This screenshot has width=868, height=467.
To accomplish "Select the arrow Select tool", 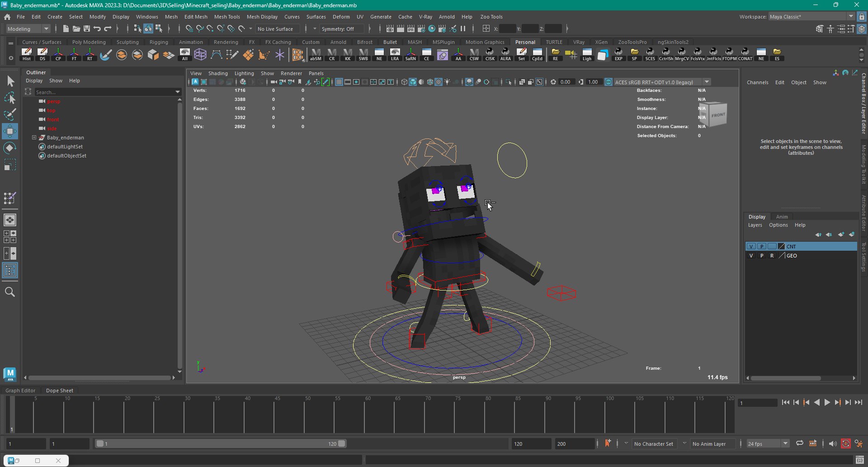I will coord(10,81).
